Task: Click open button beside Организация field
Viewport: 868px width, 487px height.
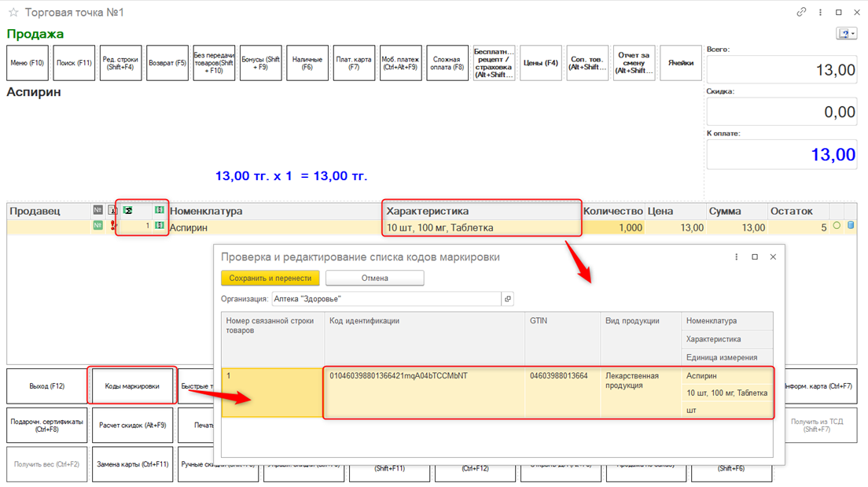Action: pos(508,299)
